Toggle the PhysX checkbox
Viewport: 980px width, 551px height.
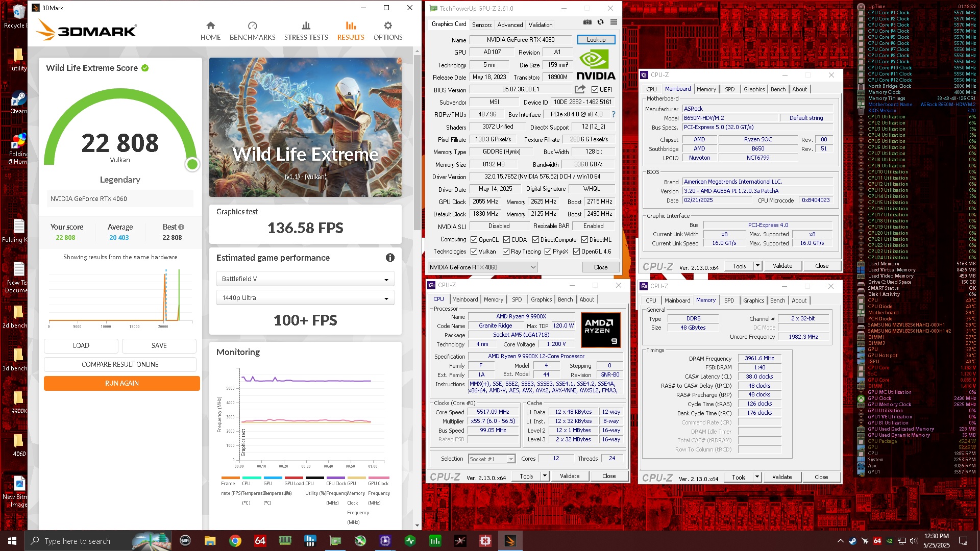pyautogui.click(x=548, y=252)
